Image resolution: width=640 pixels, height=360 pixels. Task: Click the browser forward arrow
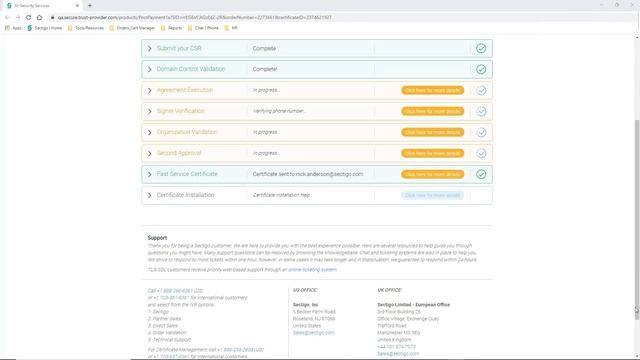tap(18, 18)
